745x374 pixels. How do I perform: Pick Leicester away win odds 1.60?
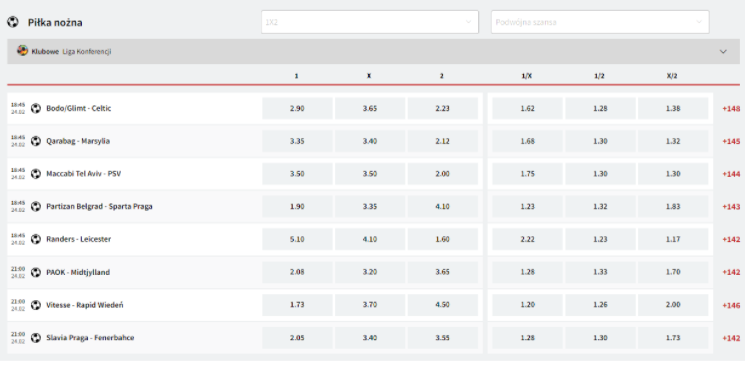443,239
